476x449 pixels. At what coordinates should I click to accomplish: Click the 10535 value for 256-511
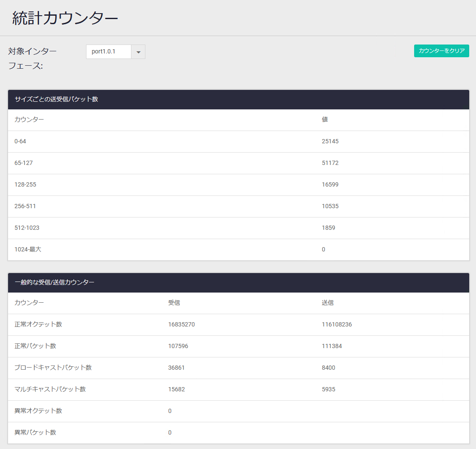pos(330,206)
